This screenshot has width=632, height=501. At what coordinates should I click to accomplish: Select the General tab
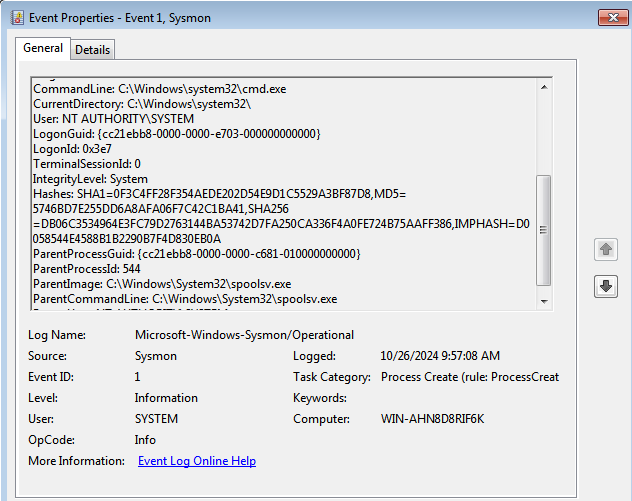click(43, 48)
